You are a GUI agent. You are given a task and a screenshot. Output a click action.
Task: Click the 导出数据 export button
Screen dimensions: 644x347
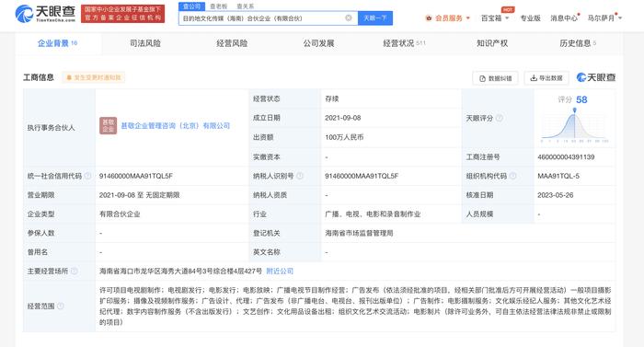[546, 78]
